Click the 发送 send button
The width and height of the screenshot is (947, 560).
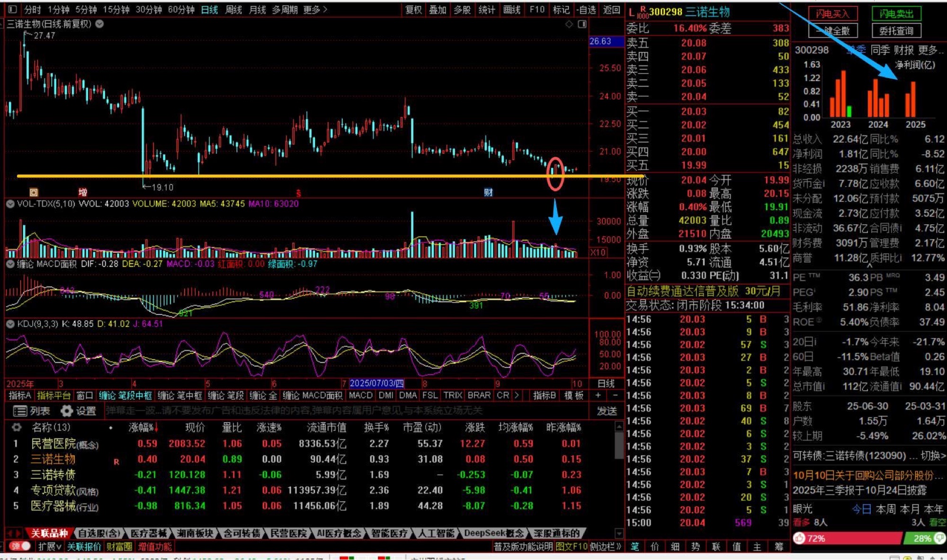coord(606,411)
